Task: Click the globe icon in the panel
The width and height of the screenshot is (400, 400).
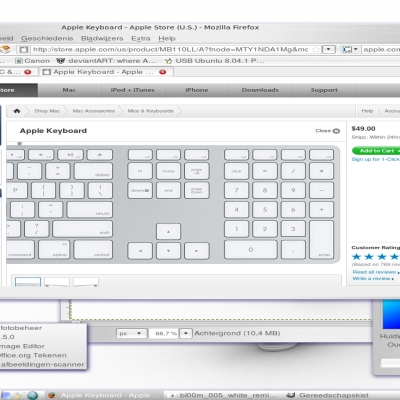Action: click(x=33, y=395)
